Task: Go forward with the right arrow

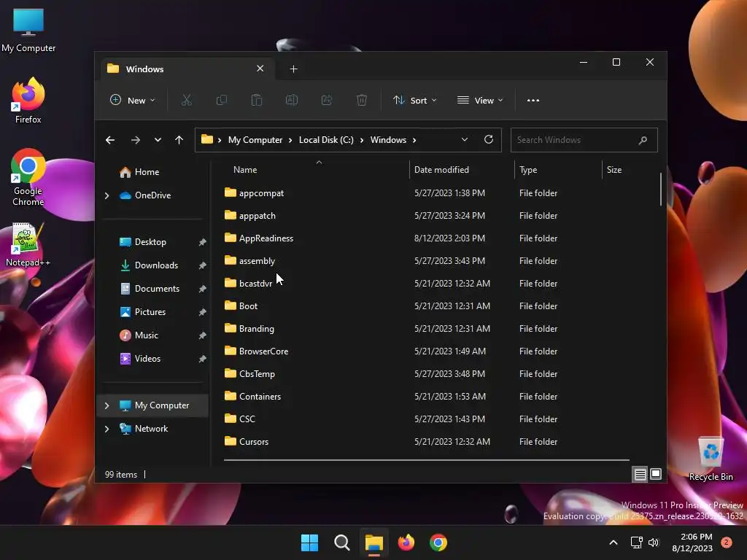Action: tap(135, 140)
